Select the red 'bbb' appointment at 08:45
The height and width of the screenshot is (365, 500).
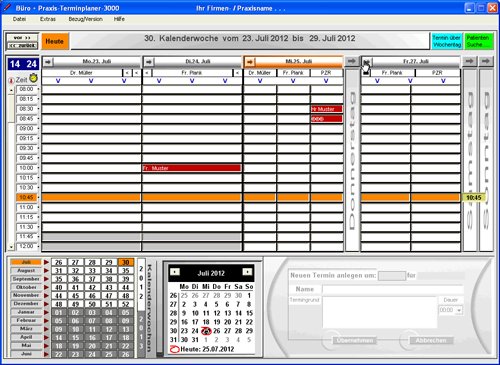[x=327, y=119]
